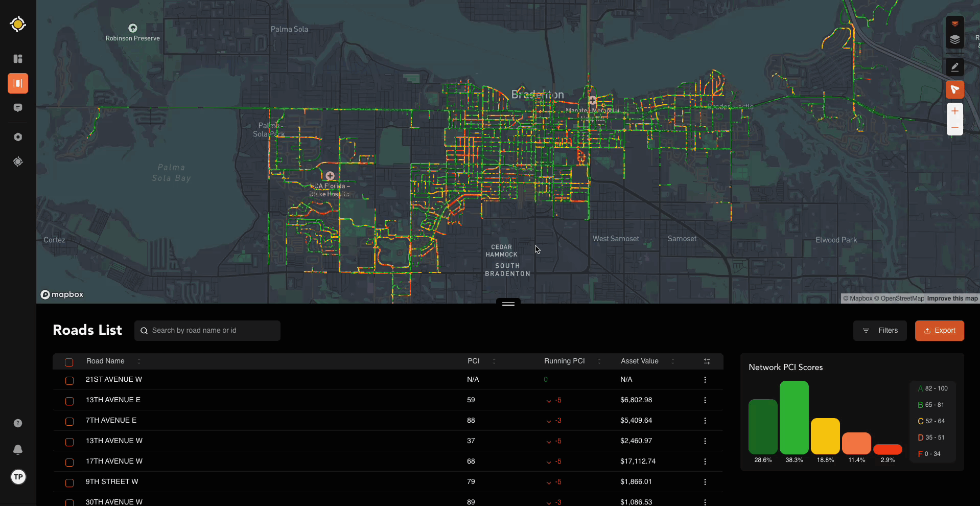Zoom in on the map
Screen dimensions: 980x506
pyautogui.click(x=954, y=111)
